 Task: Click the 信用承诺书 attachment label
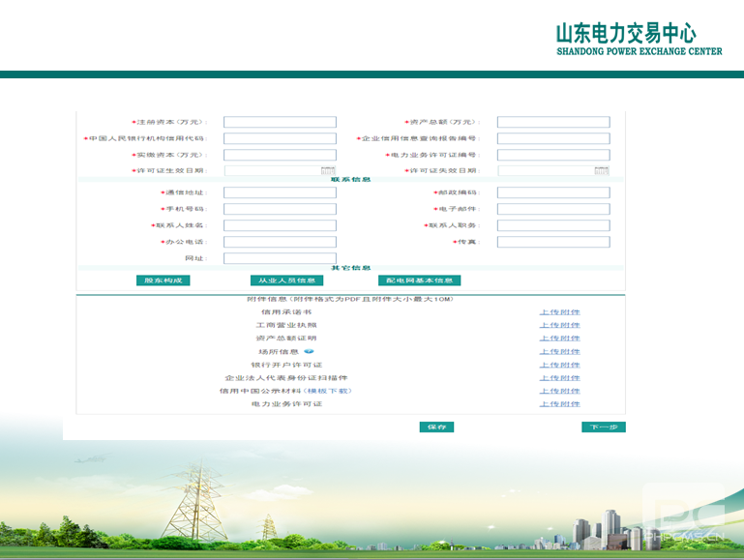[x=286, y=312]
